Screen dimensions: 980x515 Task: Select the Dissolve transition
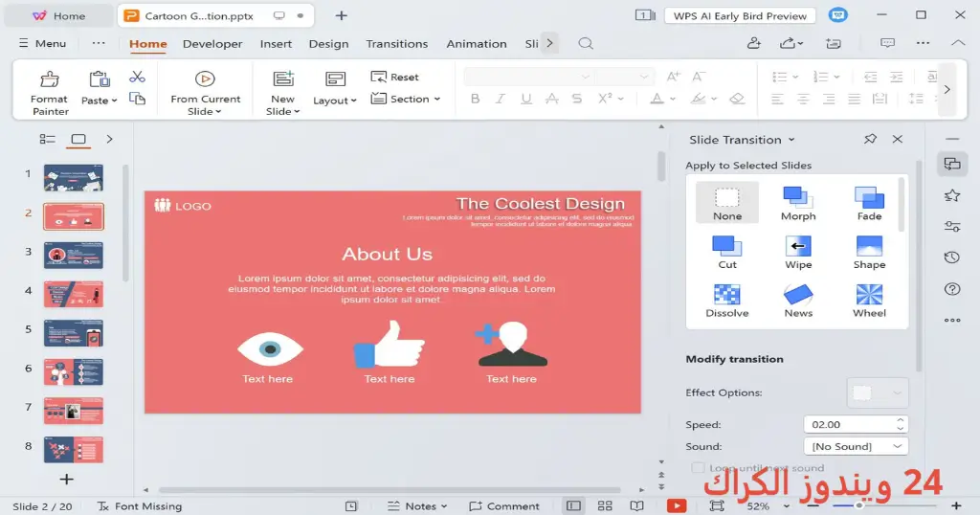tap(727, 300)
